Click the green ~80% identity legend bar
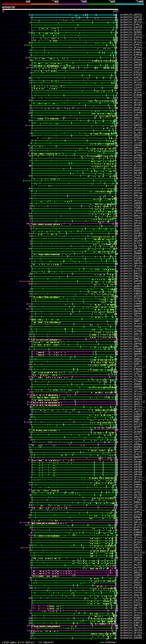Viewport: 146px width, 644px height. (101, 4)
